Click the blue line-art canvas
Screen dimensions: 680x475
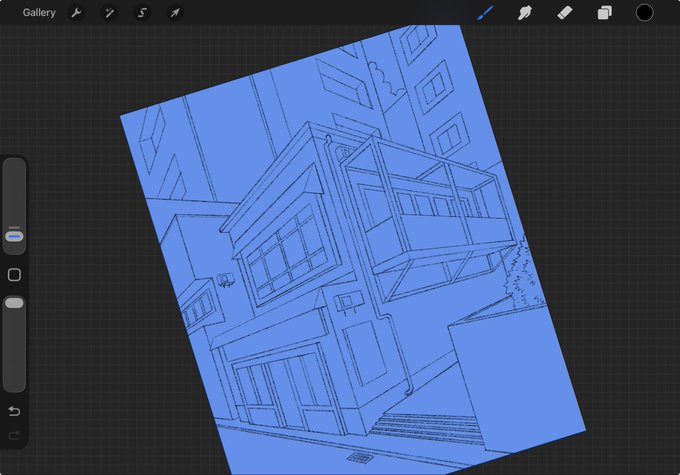353,250
